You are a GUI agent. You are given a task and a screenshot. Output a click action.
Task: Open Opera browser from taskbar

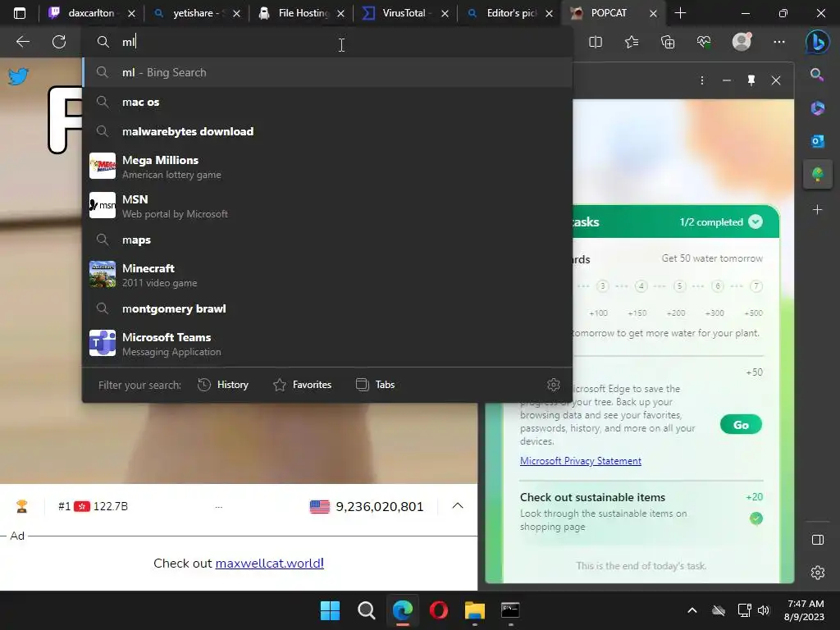[439, 610]
